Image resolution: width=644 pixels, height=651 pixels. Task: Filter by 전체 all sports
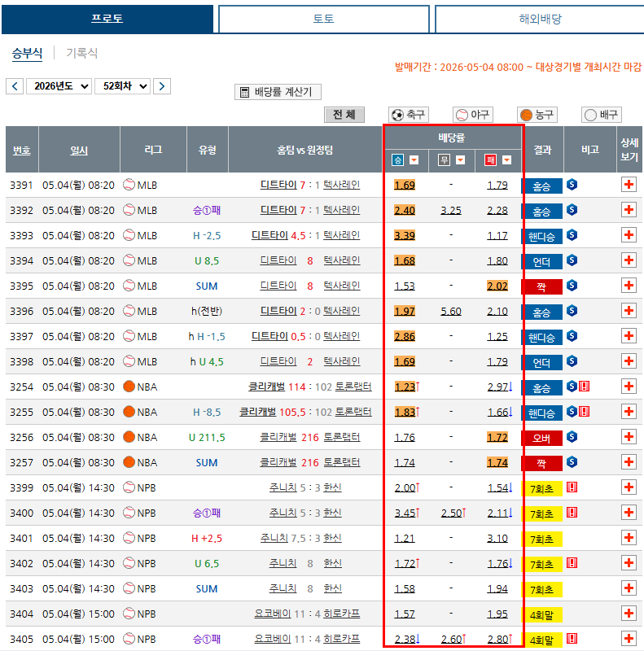(x=344, y=115)
